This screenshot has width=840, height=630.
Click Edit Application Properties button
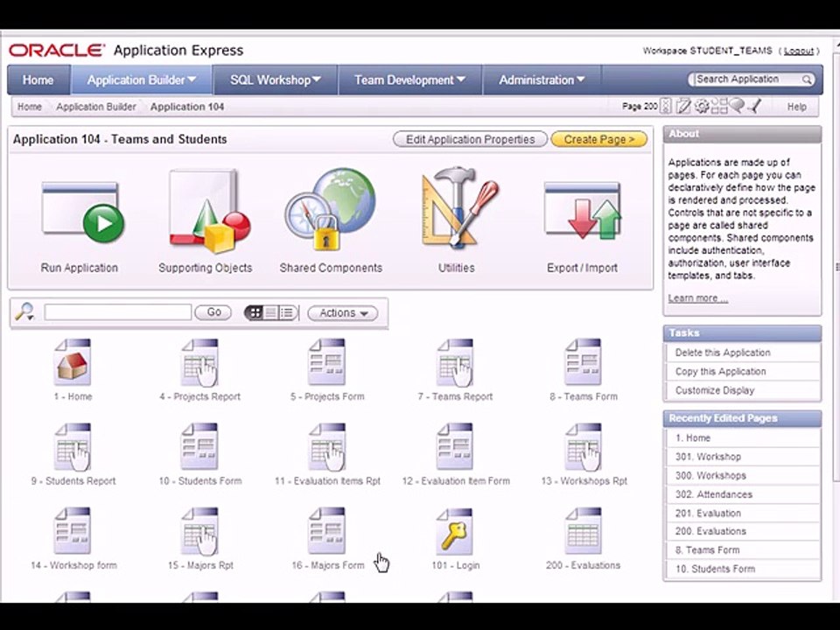tap(470, 139)
